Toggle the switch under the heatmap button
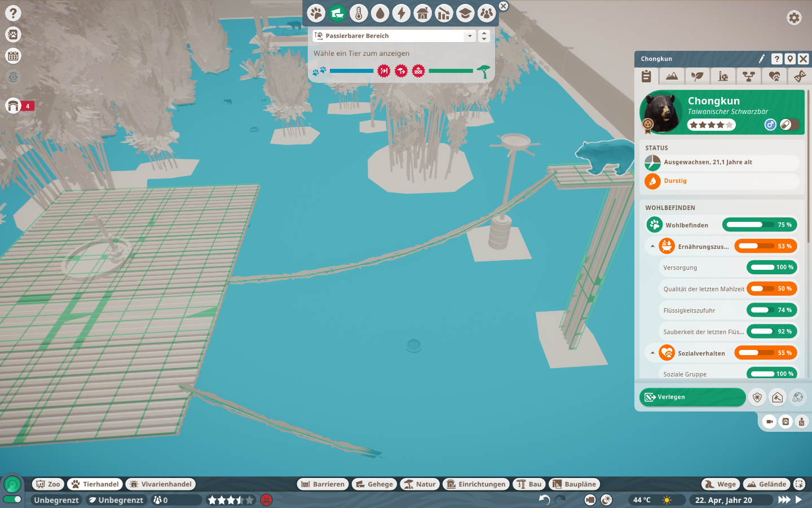 coord(12,500)
